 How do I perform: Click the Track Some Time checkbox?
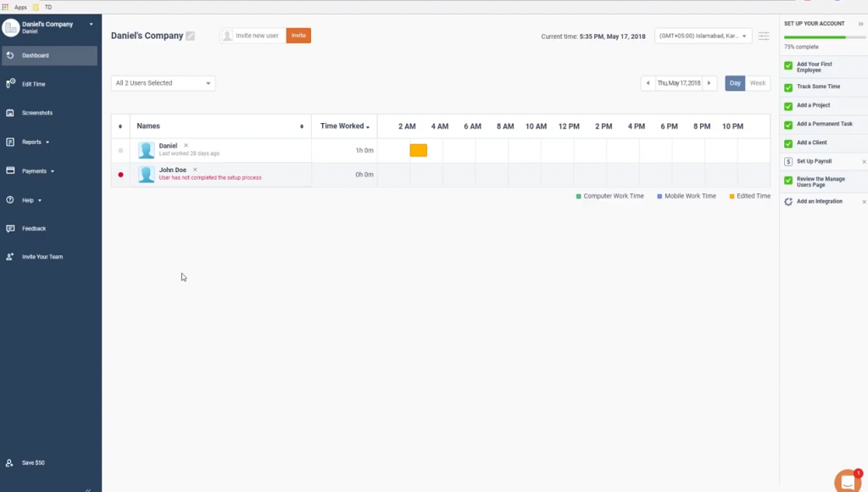tap(788, 87)
